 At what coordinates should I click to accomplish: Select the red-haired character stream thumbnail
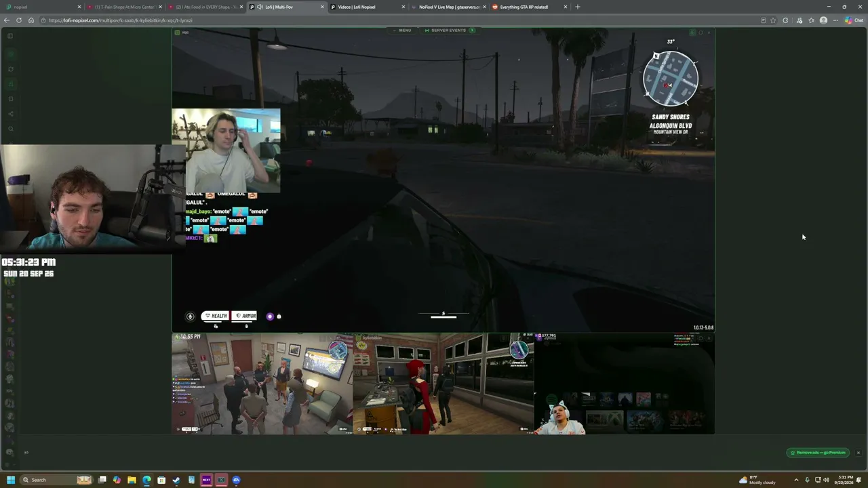tap(443, 383)
